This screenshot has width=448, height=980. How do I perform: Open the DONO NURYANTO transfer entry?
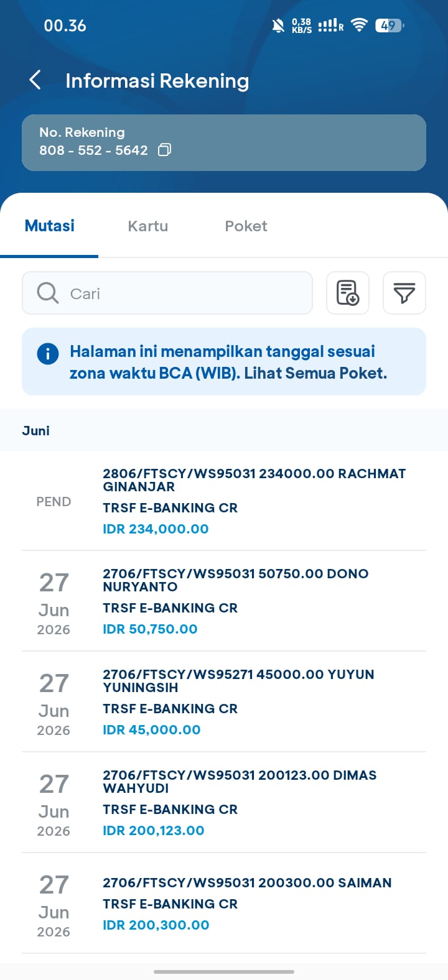[224, 601]
